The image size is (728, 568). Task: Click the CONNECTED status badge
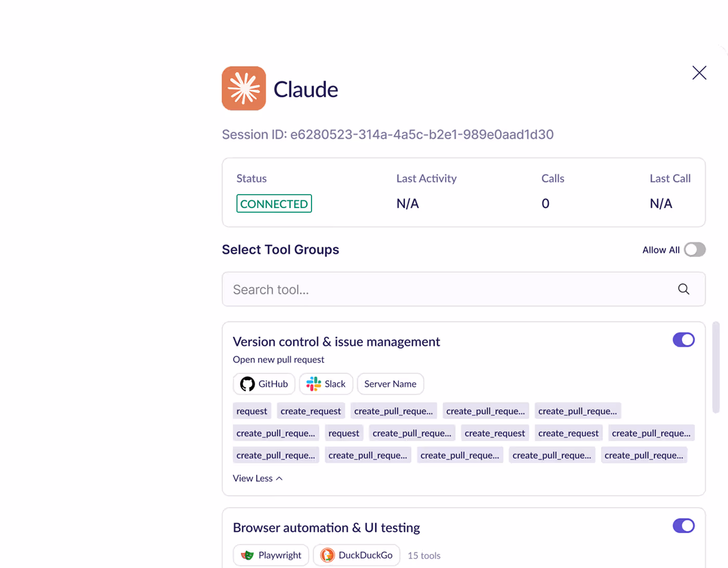point(274,203)
